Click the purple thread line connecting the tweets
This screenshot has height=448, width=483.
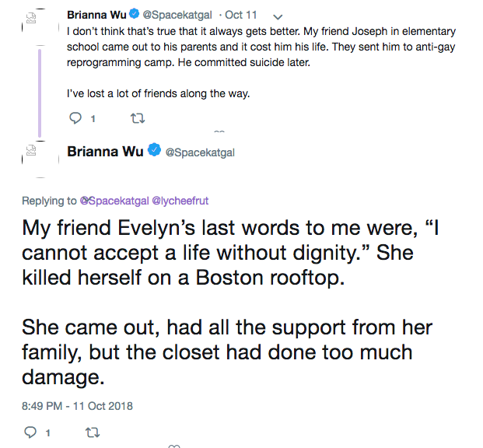click(40, 93)
